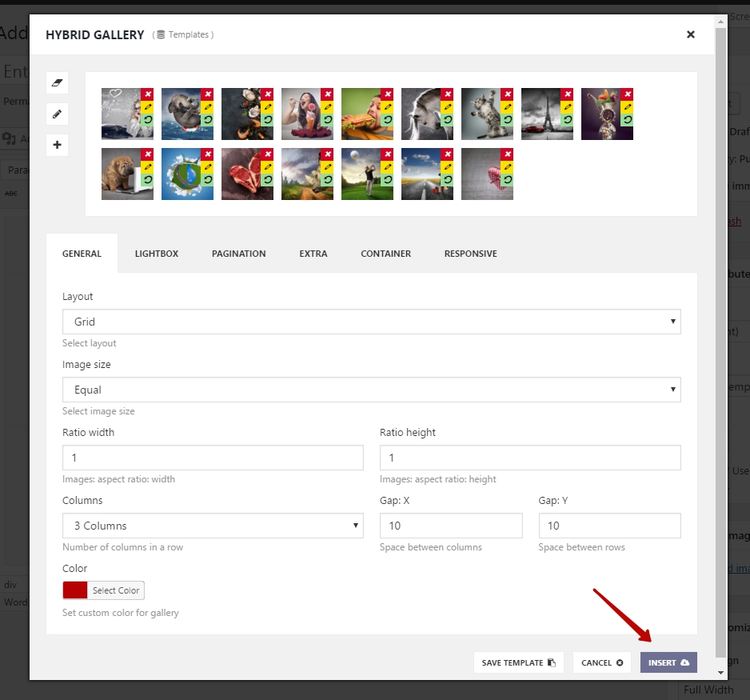
Task: Switch to the General tab
Action: click(x=82, y=254)
